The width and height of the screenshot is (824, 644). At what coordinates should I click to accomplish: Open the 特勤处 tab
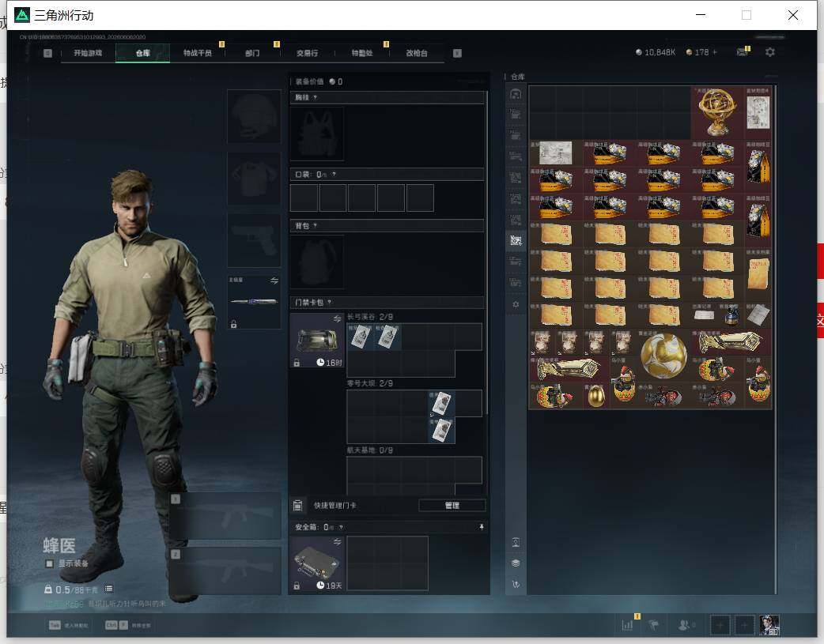click(361, 53)
